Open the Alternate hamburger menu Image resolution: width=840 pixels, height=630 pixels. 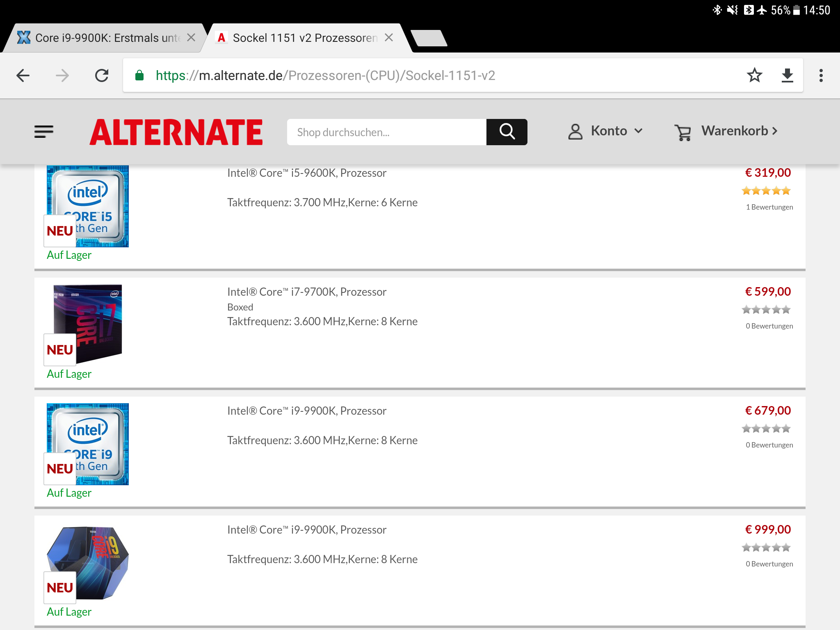pyautogui.click(x=44, y=132)
